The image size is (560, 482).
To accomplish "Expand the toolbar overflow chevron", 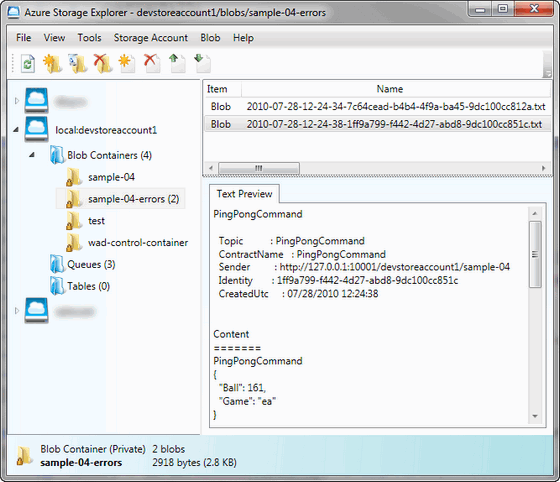I will (x=547, y=73).
